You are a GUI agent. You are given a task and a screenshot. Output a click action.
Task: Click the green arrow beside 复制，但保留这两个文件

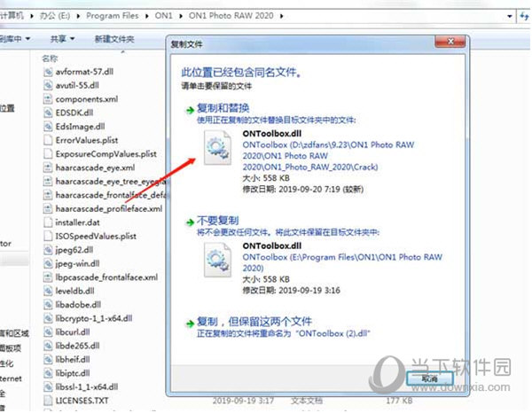coord(190,323)
